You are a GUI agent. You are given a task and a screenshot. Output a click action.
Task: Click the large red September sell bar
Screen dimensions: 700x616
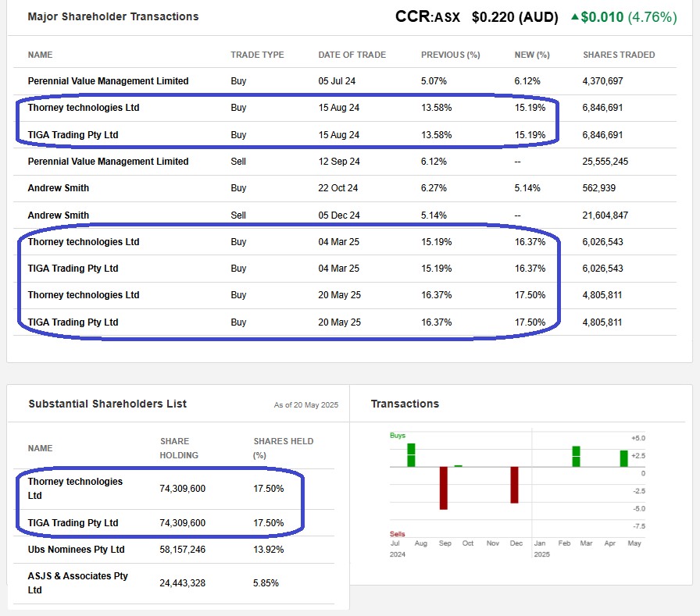(443, 488)
